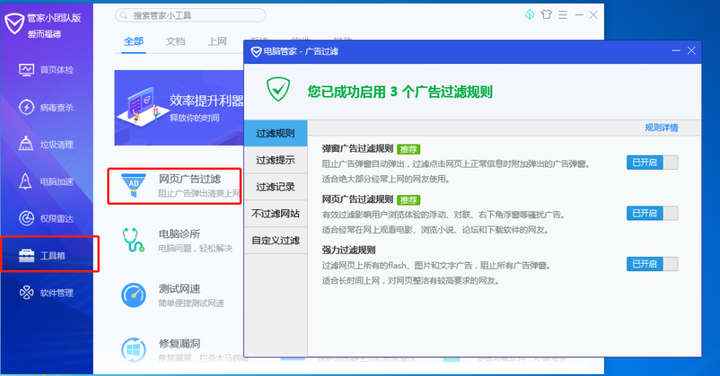Click the green shield checkmark icon
The height and width of the screenshot is (376, 720).
point(278,89)
